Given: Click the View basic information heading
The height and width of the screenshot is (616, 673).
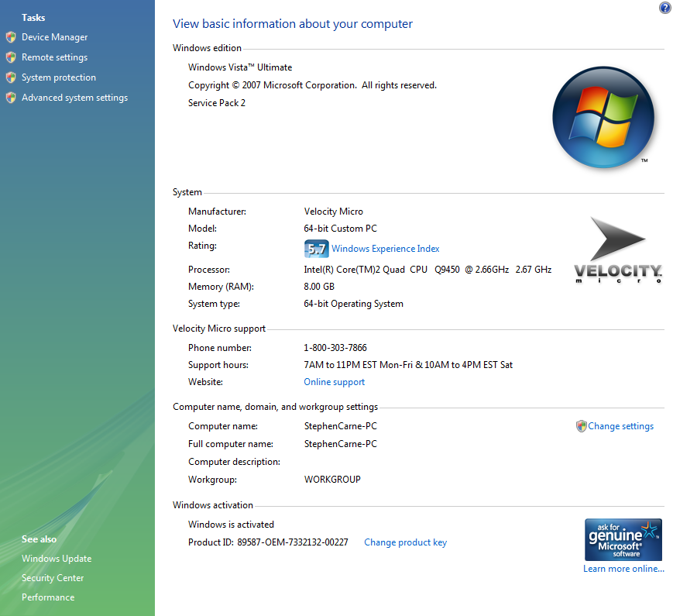Looking at the screenshot, I should pos(292,23).
